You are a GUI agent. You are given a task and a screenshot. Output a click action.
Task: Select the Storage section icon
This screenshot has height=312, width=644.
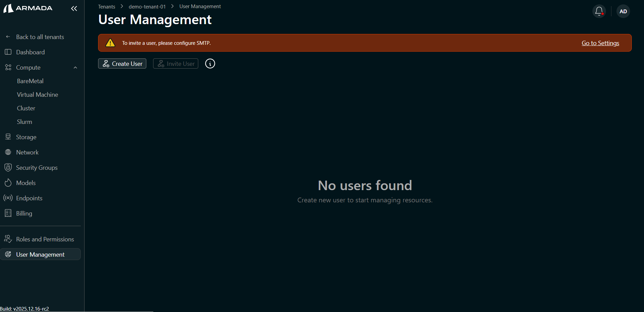[x=8, y=136]
